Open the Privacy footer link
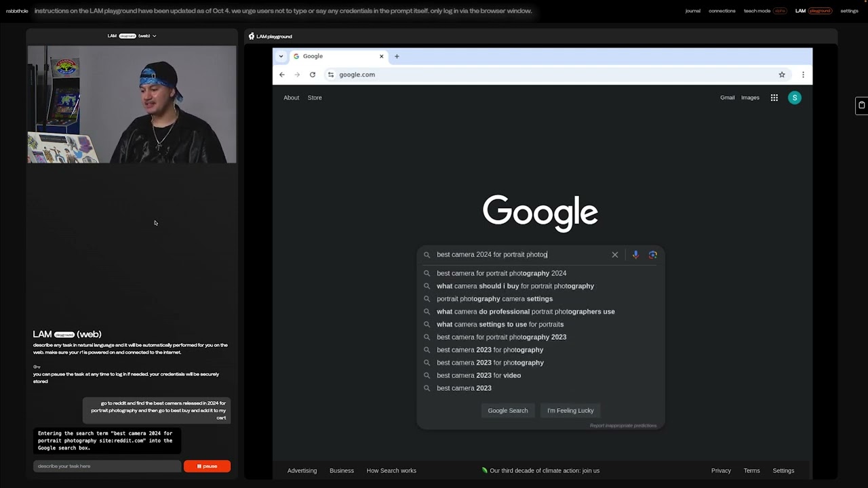The height and width of the screenshot is (488, 868). pos(721,470)
